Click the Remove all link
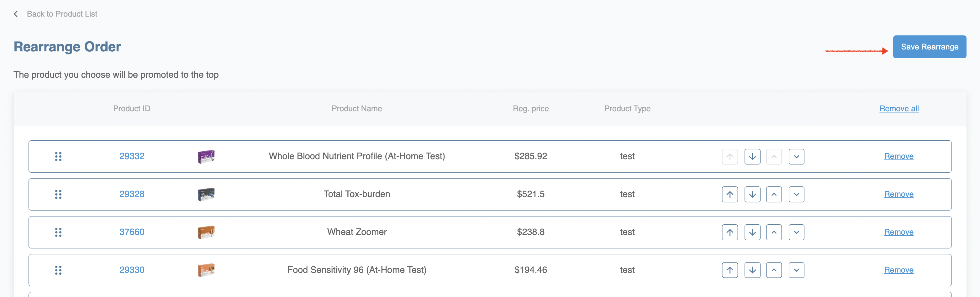This screenshot has height=297, width=980. tap(899, 109)
